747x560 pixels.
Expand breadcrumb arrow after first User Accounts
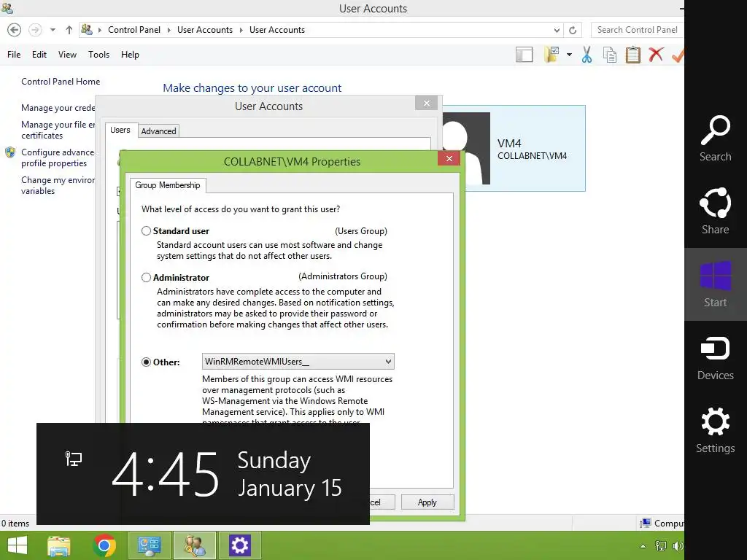tap(241, 30)
